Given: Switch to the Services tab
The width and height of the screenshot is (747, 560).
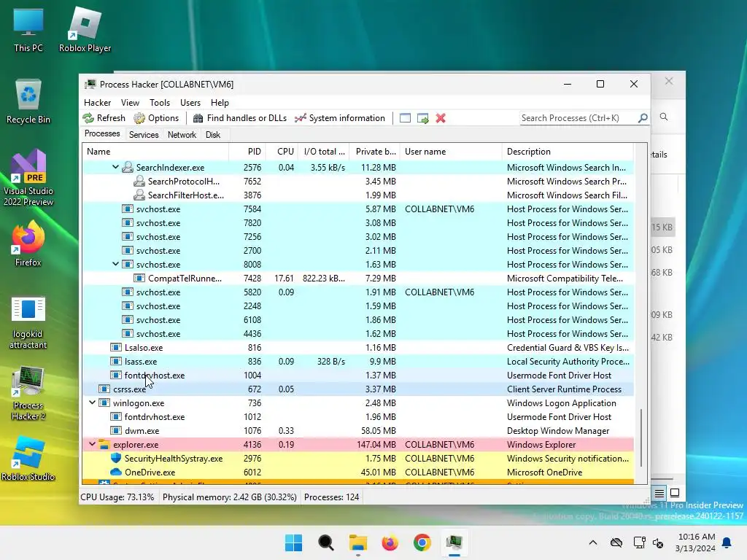Looking at the screenshot, I should [x=144, y=135].
